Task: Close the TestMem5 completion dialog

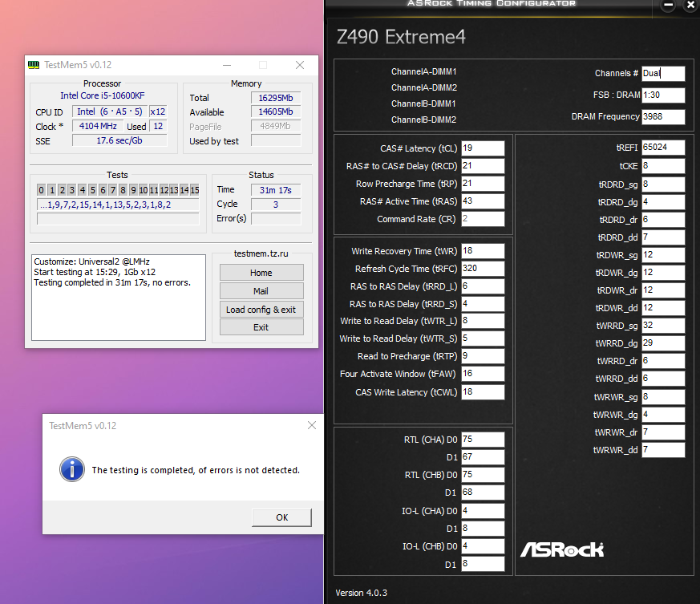Action: click(312, 425)
